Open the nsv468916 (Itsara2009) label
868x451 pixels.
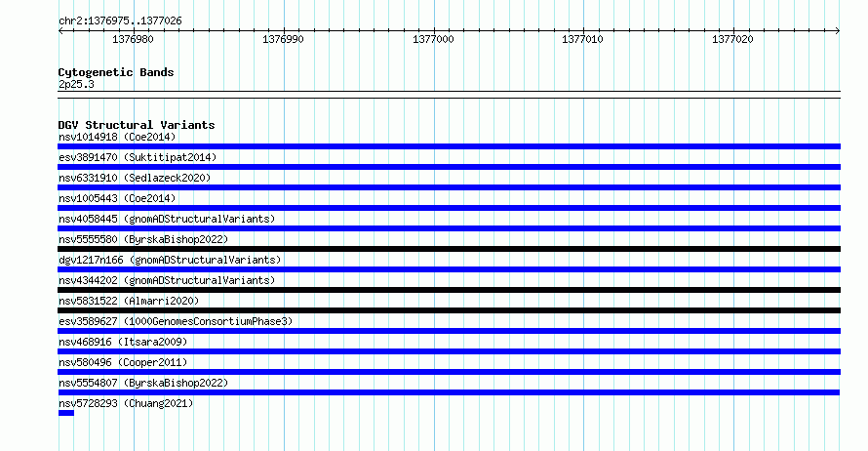123,342
